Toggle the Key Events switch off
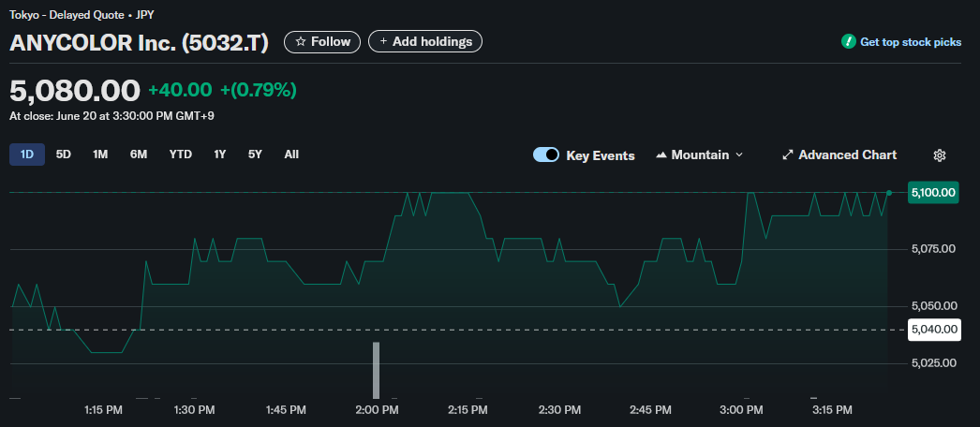 coord(545,155)
